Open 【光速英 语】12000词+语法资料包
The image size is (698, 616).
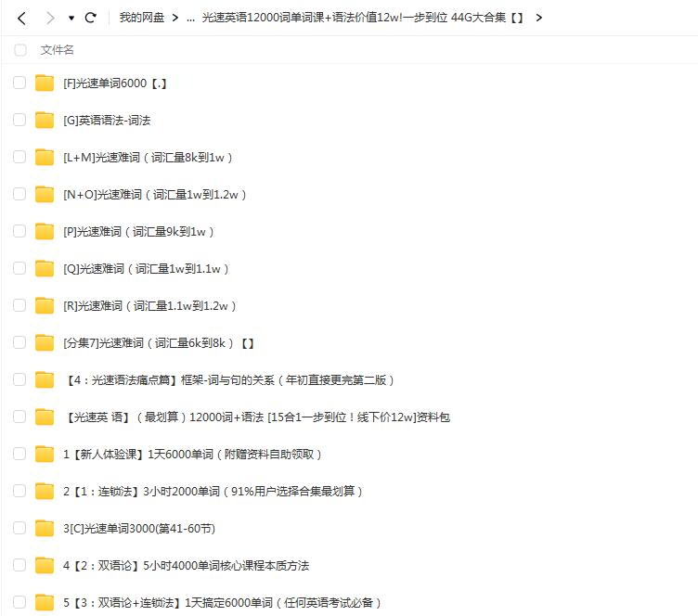point(257,417)
